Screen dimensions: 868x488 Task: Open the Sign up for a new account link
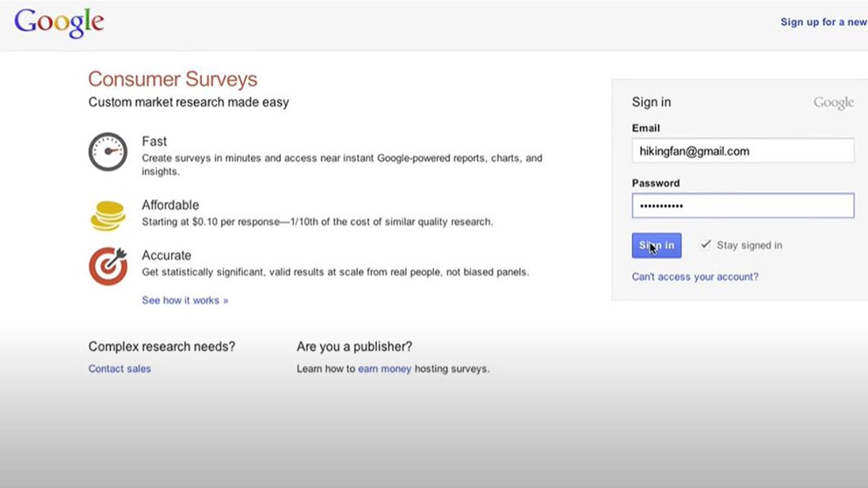[x=824, y=22]
